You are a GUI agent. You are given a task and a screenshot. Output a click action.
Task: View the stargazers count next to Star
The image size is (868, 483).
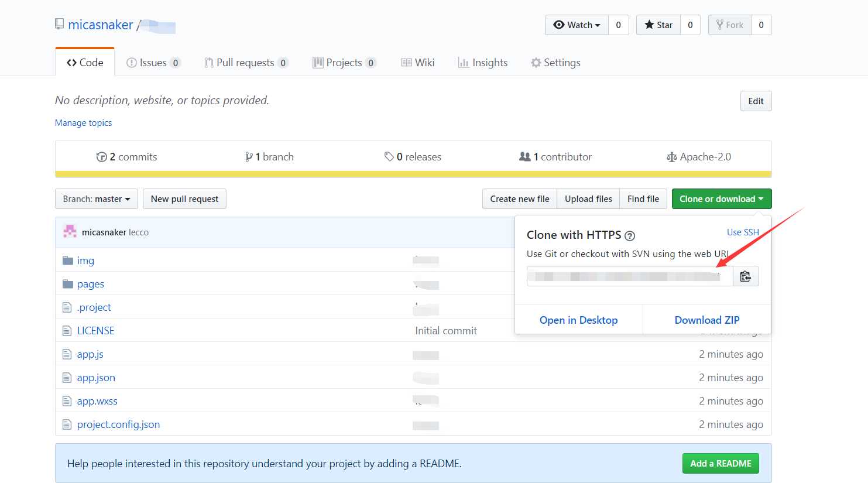(690, 25)
